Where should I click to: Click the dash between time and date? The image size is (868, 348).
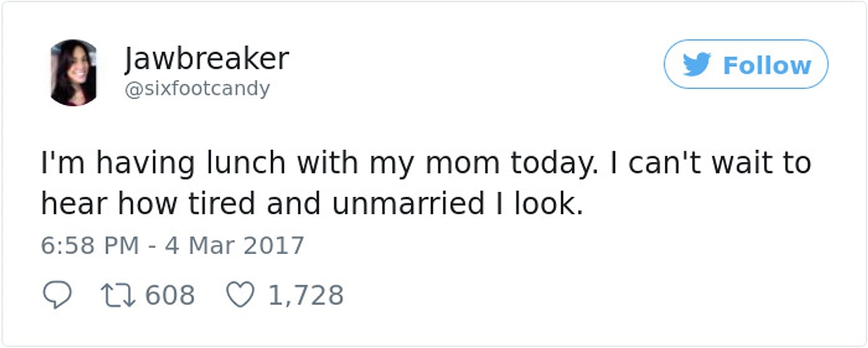click(153, 246)
